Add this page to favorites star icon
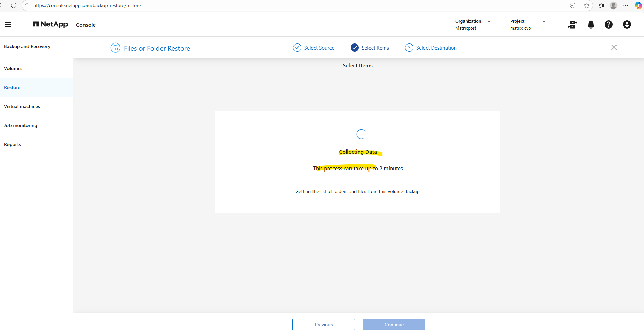Viewport: 644px width, 336px height. [x=587, y=5]
